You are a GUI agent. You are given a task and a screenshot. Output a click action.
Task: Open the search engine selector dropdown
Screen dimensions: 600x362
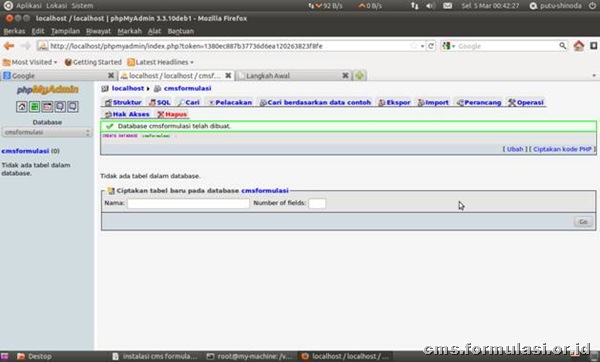pyautogui.click(x=448, y=46)
